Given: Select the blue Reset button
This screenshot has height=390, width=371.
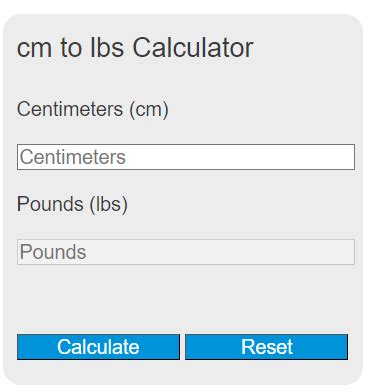Looking at the screenshot, I should tap(267, 347).
